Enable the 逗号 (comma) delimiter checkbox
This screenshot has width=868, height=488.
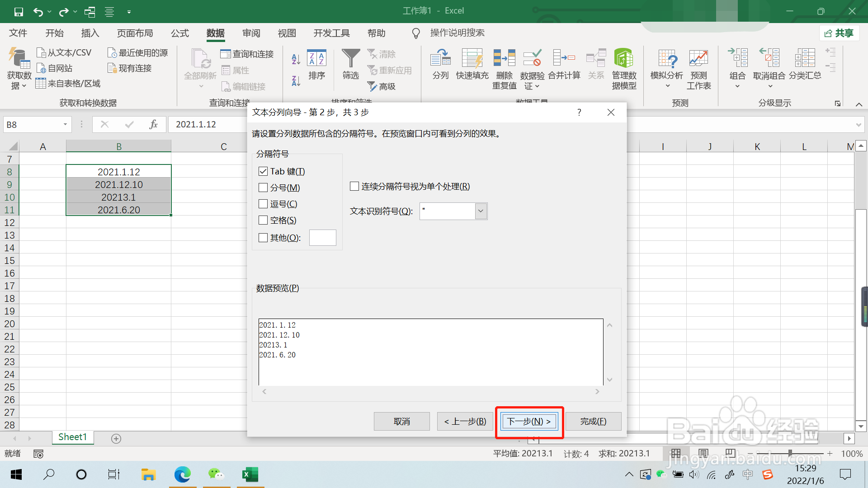coord(263,204)
